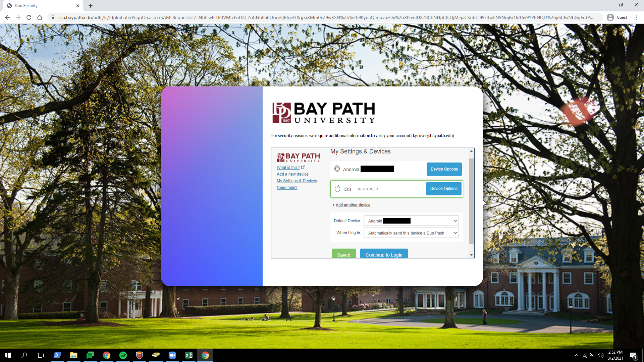Screen dimensions: 644x362
Task: Click the browser reload page icon
Action: pyautogui.click(x=29, y=17)
